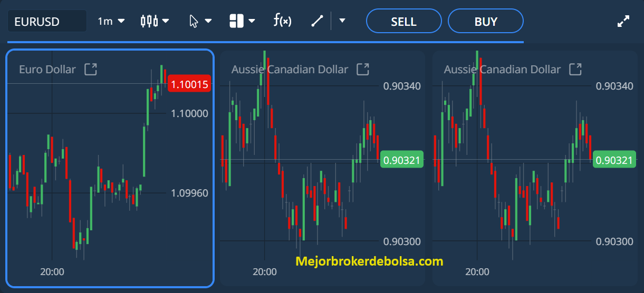Expand the drawing tools dropdown arrow
This screenshot has width=644, height=293.
pos(342,21)
